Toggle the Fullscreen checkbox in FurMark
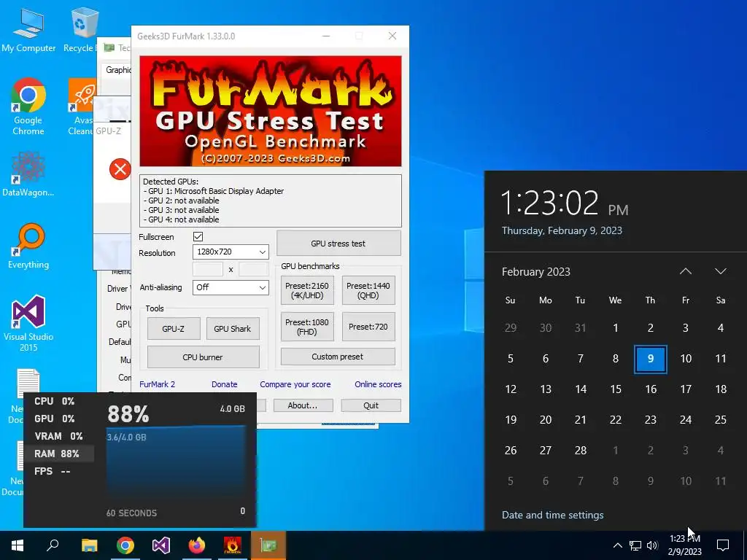Image resolution: width=747 pixels, height=560 pixels. point(198,237)
